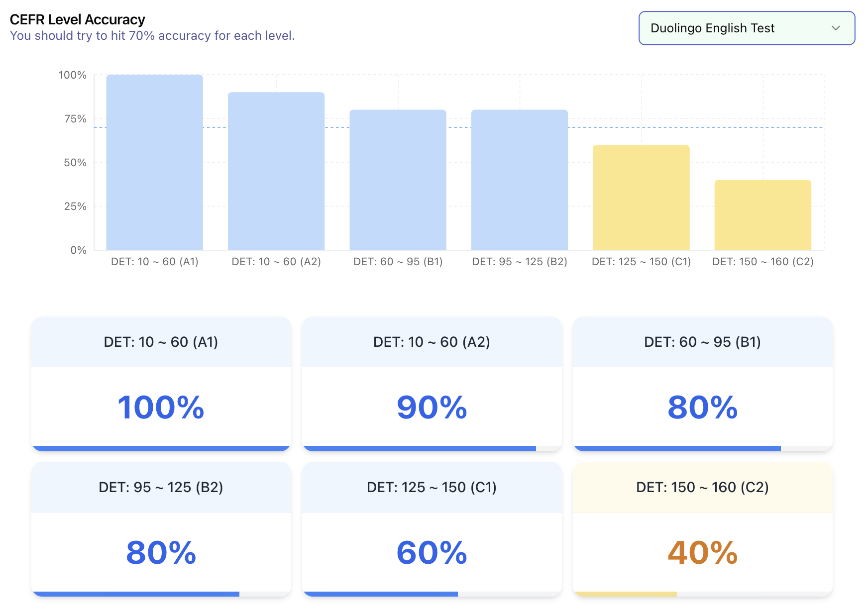This screenshot has width=868, height=613.
Task: Select the DET: 10 ~ 60 (A1) axis label
Action: pos(154,261)
